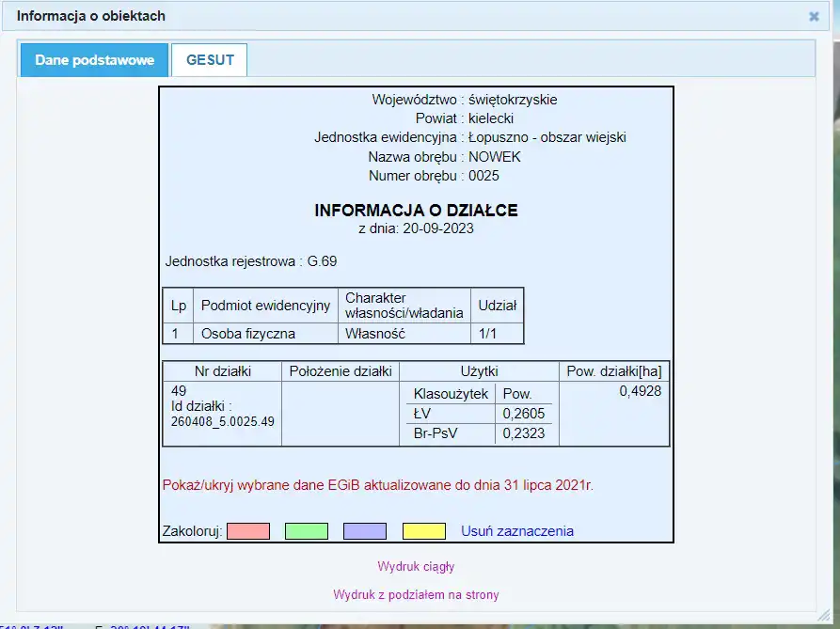Click the parcel area value 0,4928
840x629 pixels.
[640, 392]
